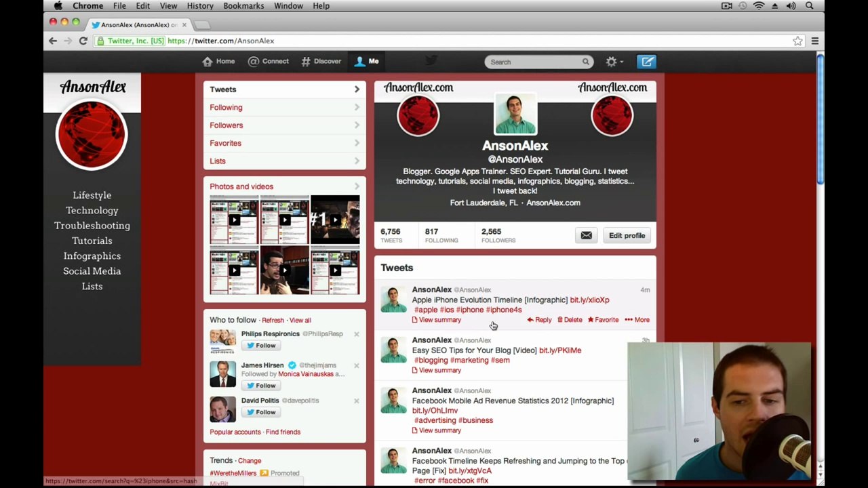Viewport: 868px width, 488px height.
Task: Expand Photos and videos section
Action: [x=285, y=186]
